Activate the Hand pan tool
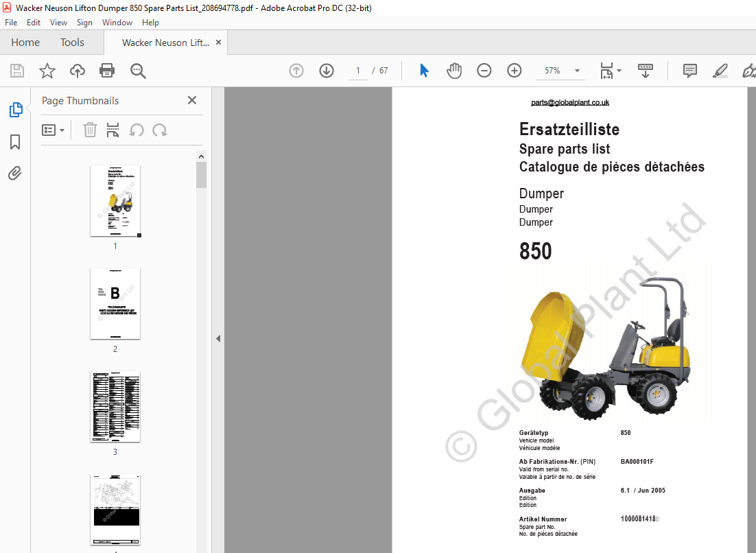Viewport: 756px width, 553px height. pyautogui.click(x=454, y=71)
